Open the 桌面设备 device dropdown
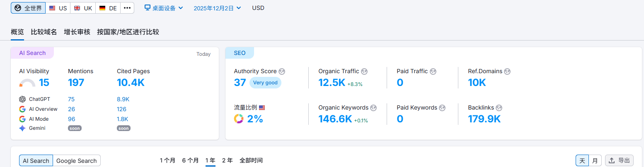The height and width of the screenshot is (167, 644). click(164, 8)
